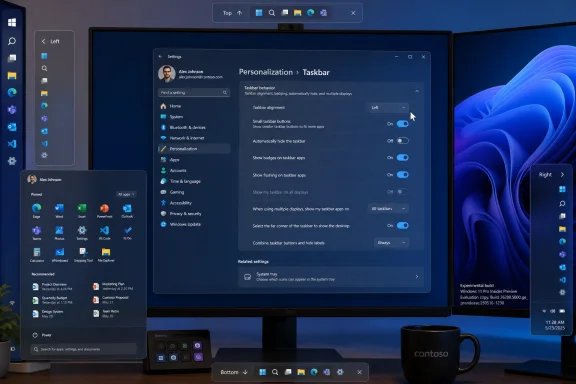Open Project Overview recommended document
Image resolution: width=576 pixels, height=384 pixels.
click(x=53, y=287)
